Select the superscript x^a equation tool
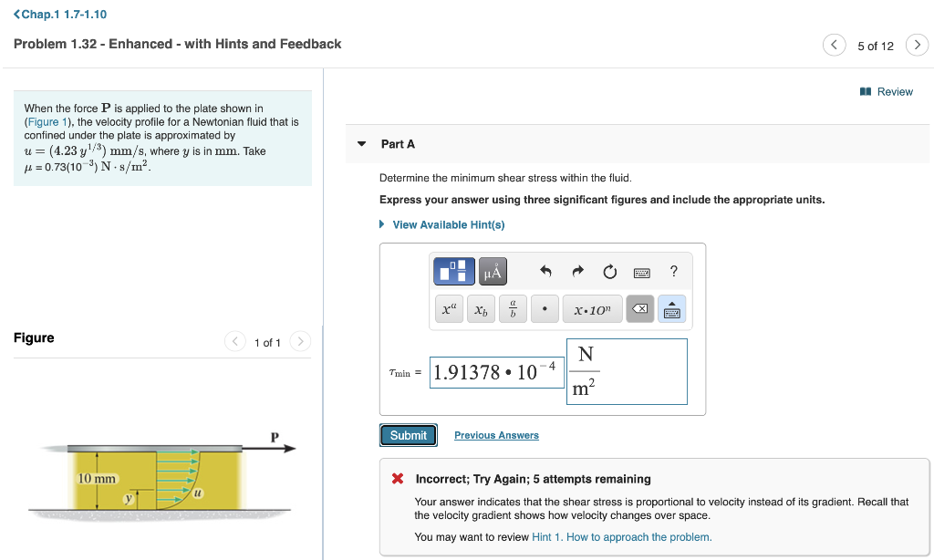Image resolution: width=934 pixels, height=560 pixels. pos(449,308)
